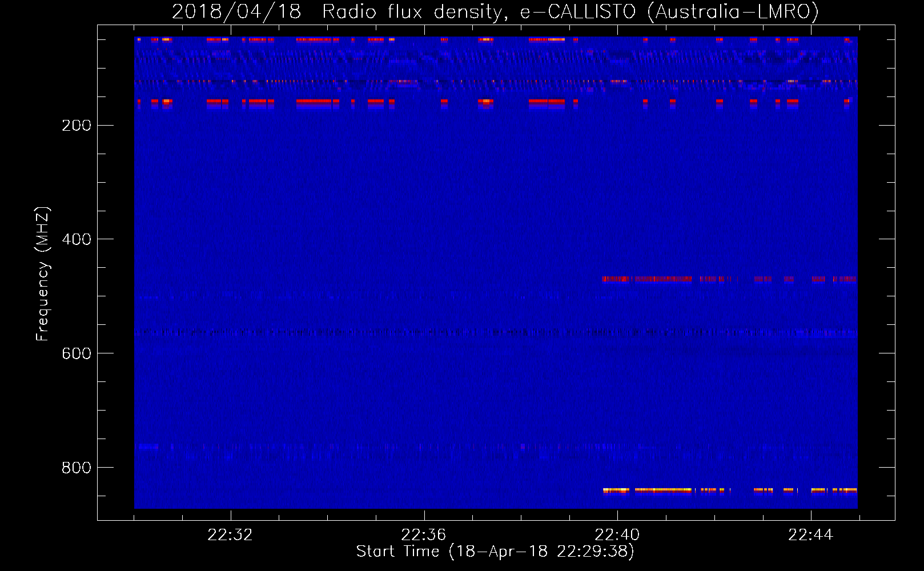Click the plot title "Radio flux density, e-CALLISTO (Australia-LMRO)"

(570, 11)
